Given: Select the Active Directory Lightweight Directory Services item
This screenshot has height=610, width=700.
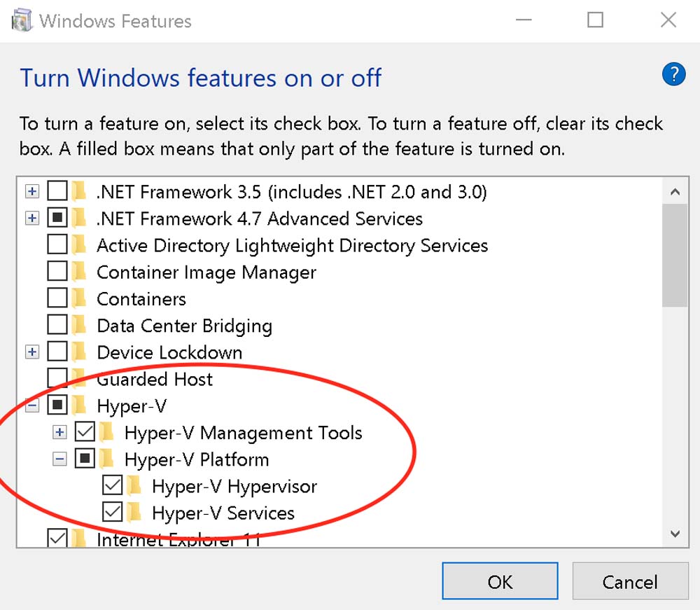Looking at the screenshot, I should (x=292, y=246).
